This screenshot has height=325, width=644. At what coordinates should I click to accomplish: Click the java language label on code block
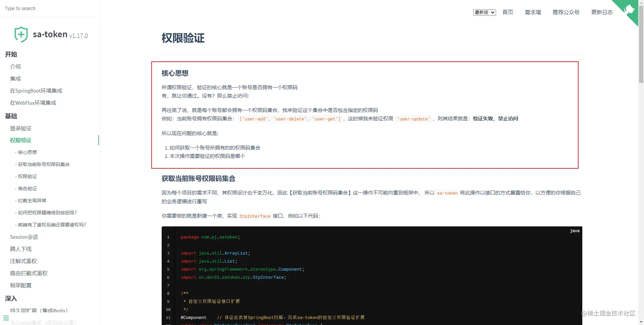[575, 231]
